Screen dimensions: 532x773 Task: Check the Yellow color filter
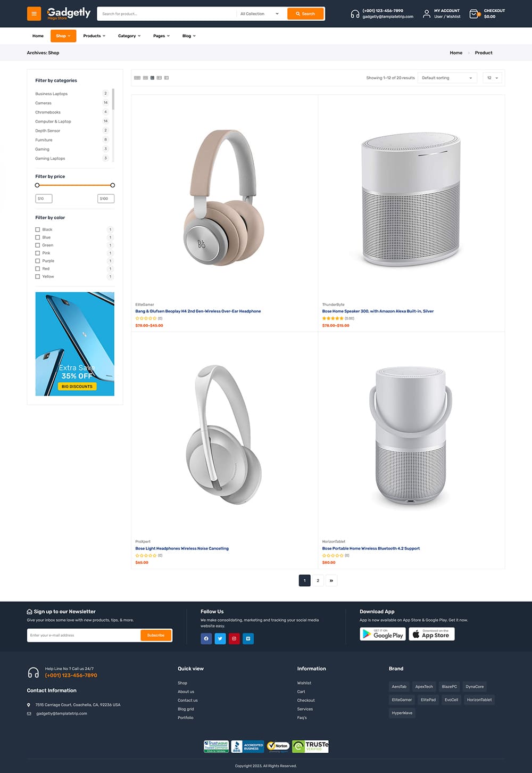(x=38, y=276)
